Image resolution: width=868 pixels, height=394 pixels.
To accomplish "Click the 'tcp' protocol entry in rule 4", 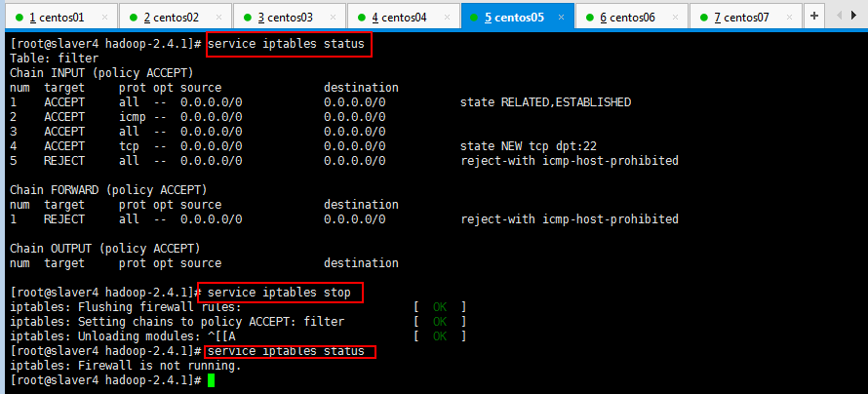I will [x=129, y=146].
